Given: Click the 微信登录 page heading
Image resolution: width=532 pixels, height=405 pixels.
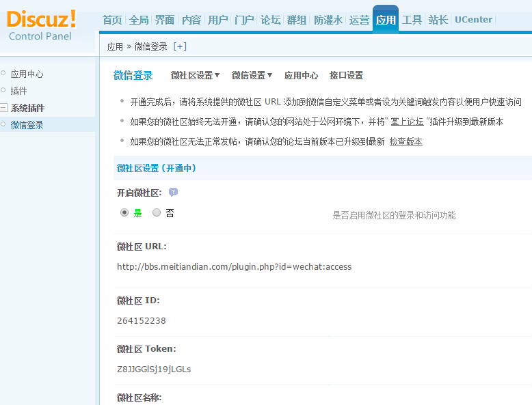Looking at the screenshot, I should tap(133, 75).
